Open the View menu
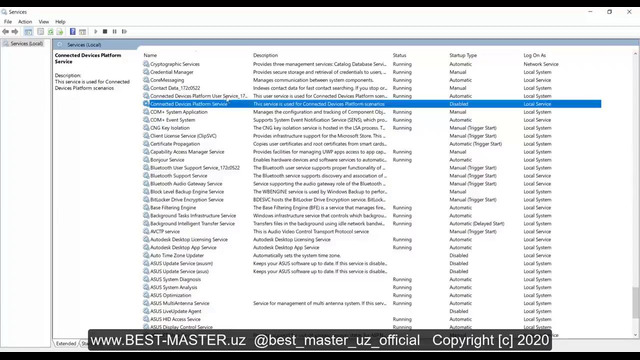Screen dimensions: 640x360 pos(44,22)
